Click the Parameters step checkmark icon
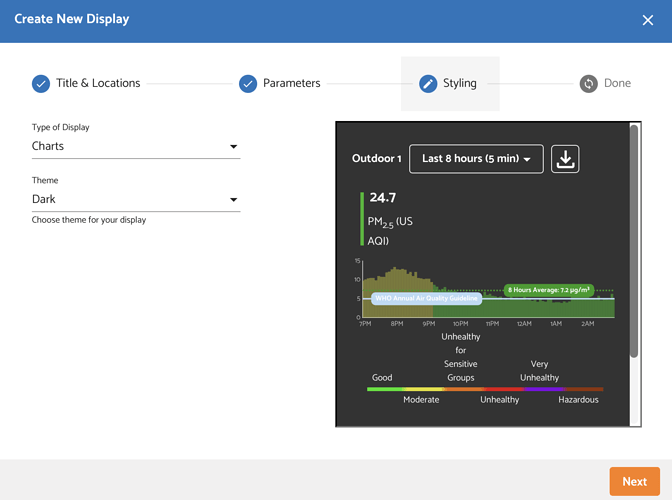The image size is (672, 500). coord(248,84)
